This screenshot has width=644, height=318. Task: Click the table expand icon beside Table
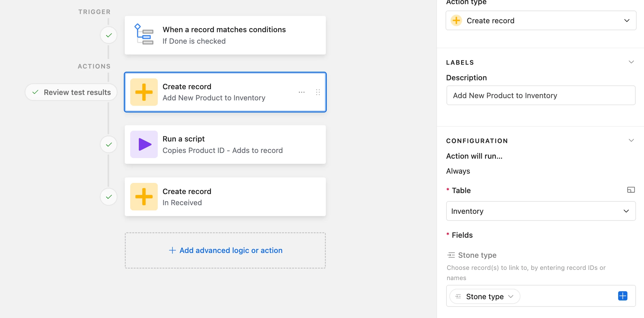(631, 190)
